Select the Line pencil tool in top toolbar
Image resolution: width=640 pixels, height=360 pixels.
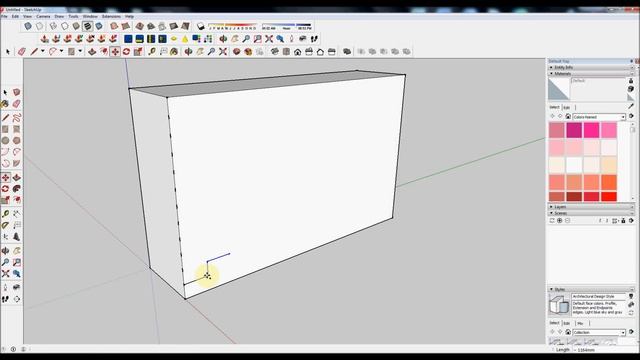[x=34, y=52]
